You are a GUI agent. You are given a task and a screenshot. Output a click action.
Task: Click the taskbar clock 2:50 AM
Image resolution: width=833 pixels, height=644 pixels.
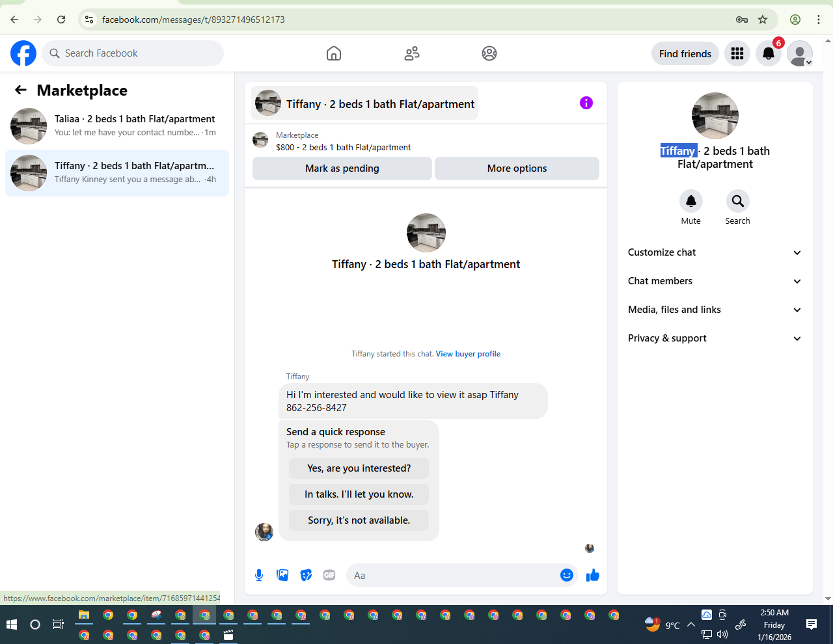[774, 612]
